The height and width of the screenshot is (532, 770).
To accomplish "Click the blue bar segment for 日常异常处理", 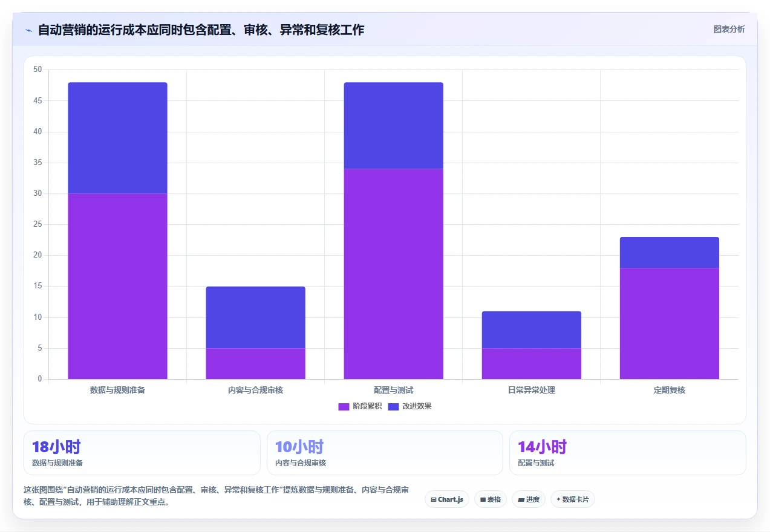I will tap(531, 330).
